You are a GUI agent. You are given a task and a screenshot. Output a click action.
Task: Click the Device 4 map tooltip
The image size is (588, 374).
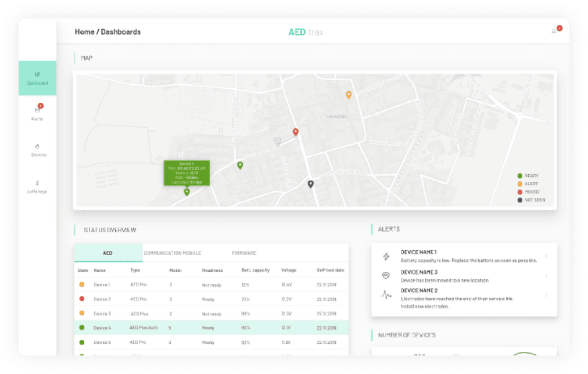(187, 173)
